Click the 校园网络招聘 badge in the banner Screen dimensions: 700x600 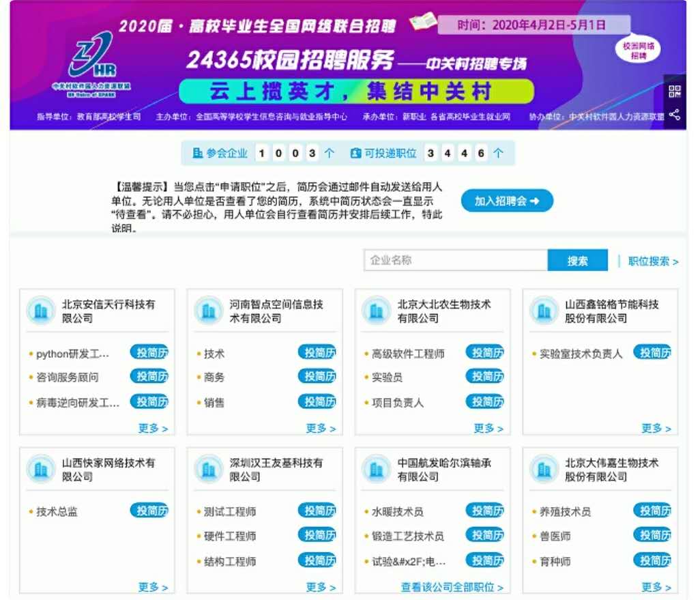[638, 51]
